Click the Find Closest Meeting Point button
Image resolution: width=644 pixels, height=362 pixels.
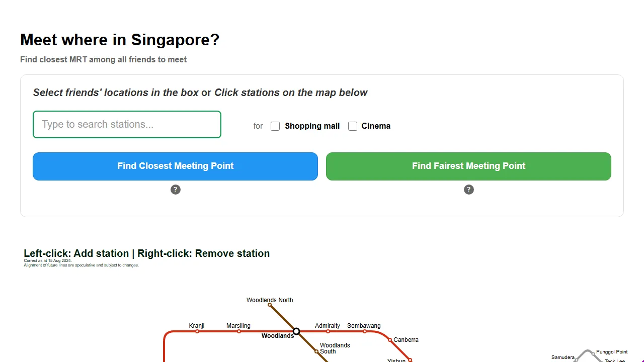point(175,166)
